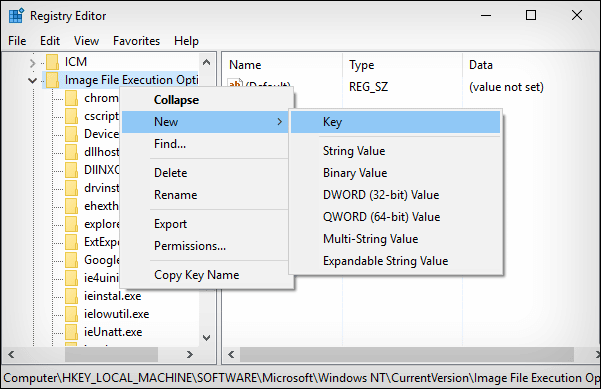Select the ielowutil.exe key

pos(117,314)
